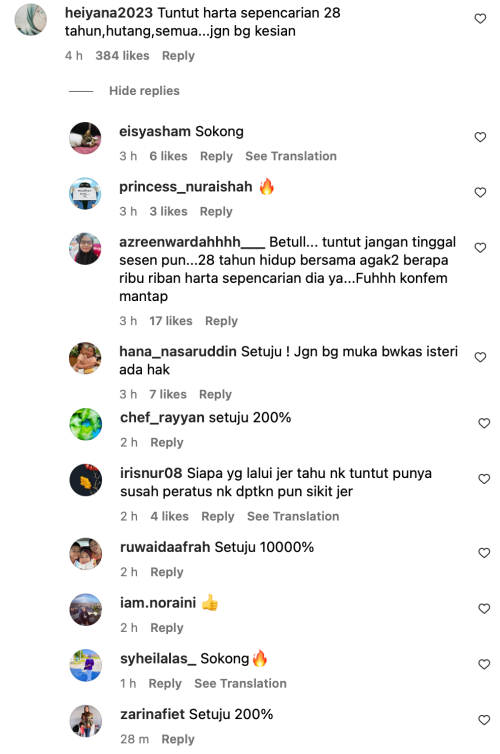Like hana_nasaruddin's Setuju reply
Screen dimensions: 500x754
click(480, 357)
